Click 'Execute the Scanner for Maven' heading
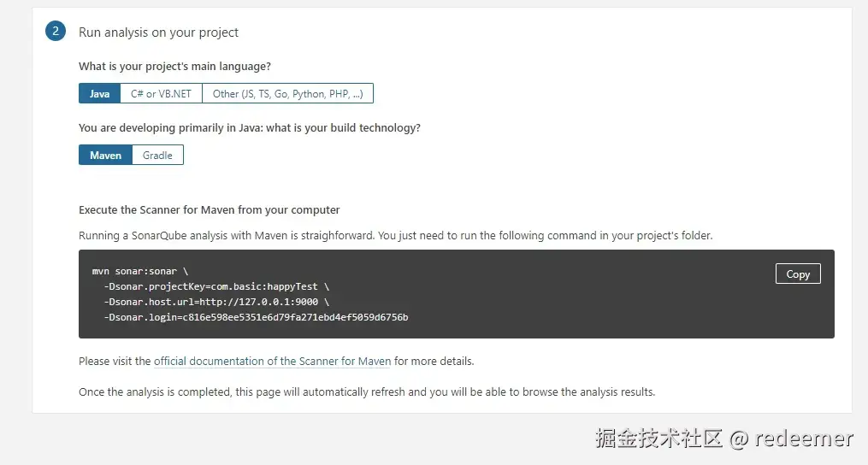Image resolution: width=868 pixels, height=465 pixels. (x=209, y=210)
